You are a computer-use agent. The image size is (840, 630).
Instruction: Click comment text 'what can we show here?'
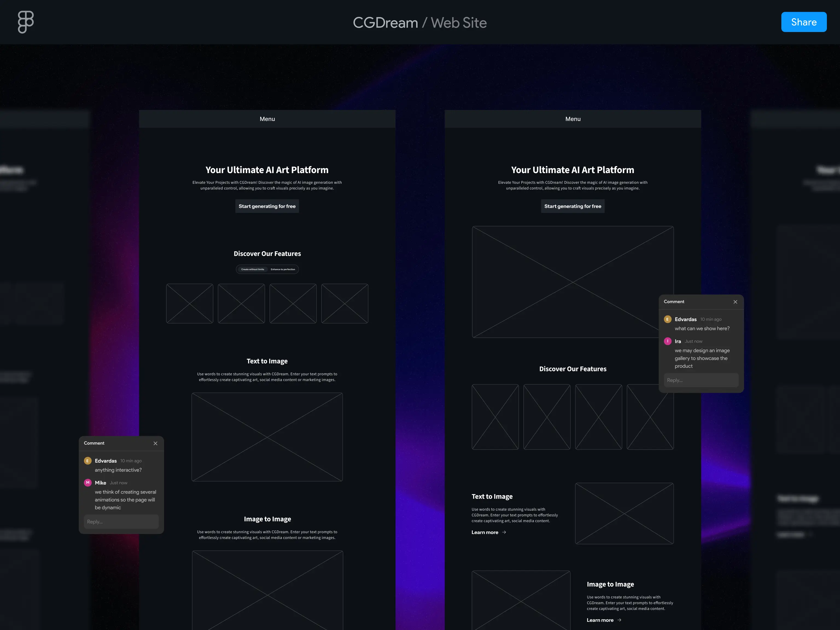click(702, 328)
